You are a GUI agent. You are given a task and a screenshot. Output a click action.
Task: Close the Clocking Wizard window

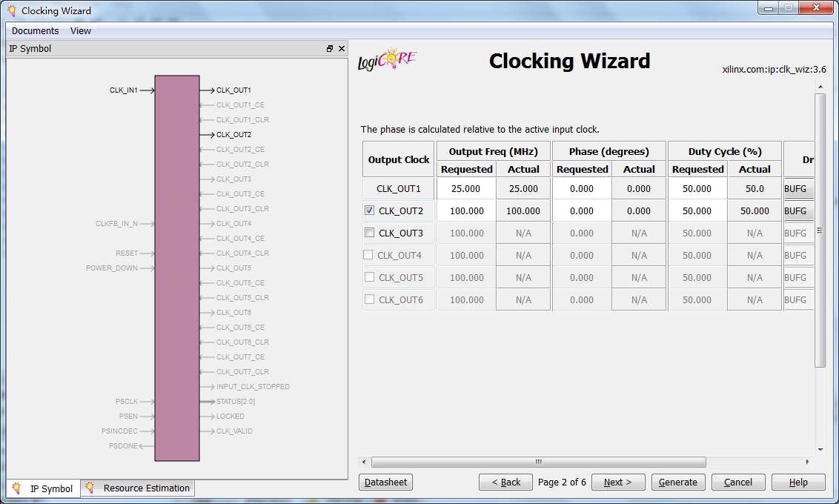(x=817, y=8)
